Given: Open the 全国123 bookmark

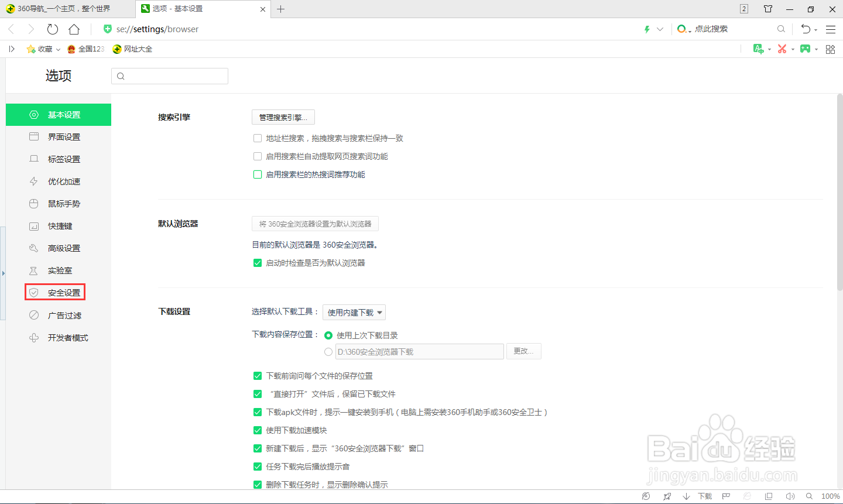Looking at the screenshot, I should pyautogui.click(x=86, y=49).
